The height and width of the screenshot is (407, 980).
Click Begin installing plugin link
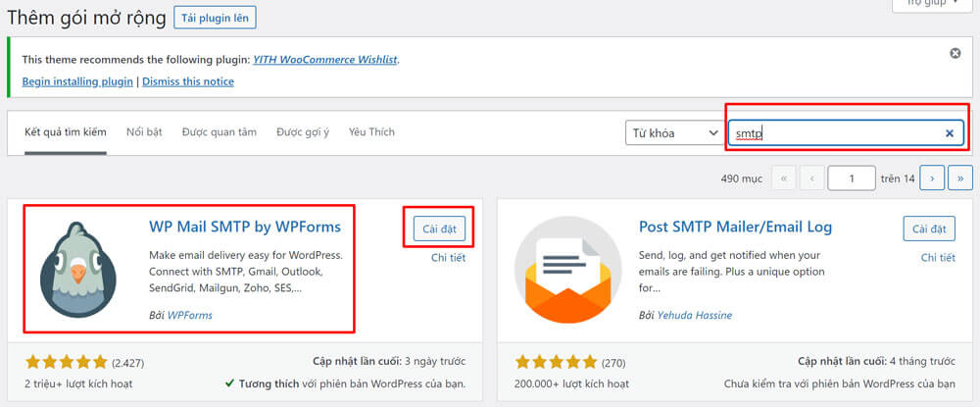pyautogui.click(x=77, y=81)
